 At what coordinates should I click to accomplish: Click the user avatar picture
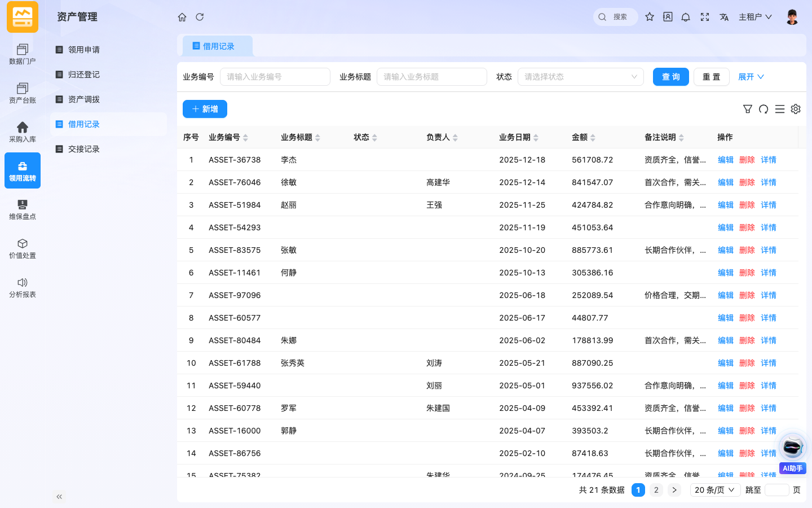coord(792,17)
